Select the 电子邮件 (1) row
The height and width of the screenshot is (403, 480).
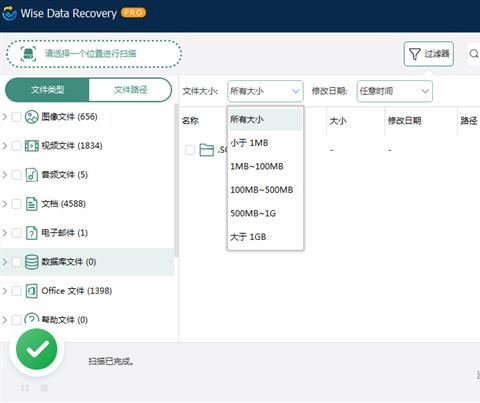(87, 233)
